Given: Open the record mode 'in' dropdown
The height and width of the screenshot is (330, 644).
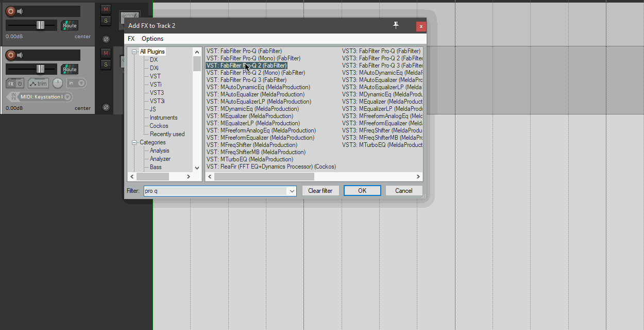Looking at the screenshot, I should pos(76,83).
